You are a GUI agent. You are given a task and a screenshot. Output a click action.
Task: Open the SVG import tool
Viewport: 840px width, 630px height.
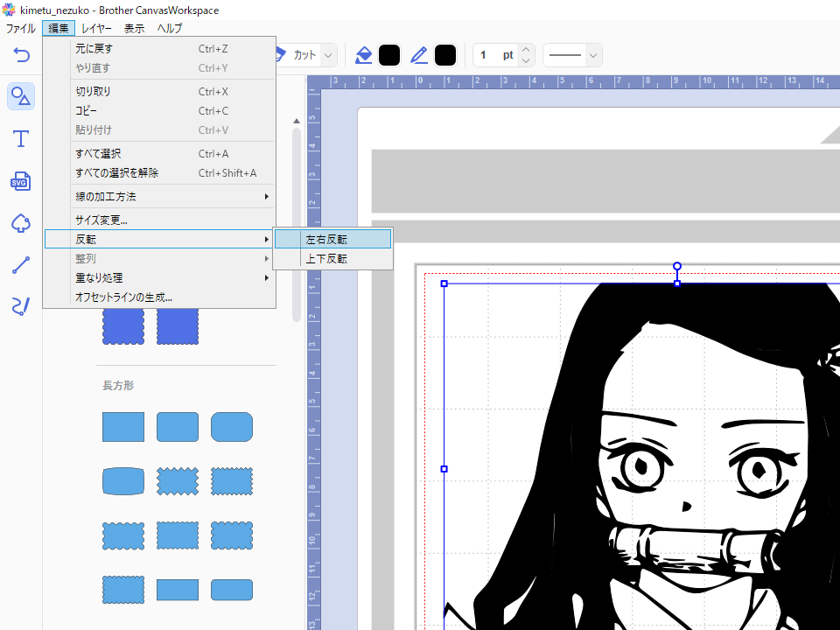pyautogui.click(x=21, y=181)
